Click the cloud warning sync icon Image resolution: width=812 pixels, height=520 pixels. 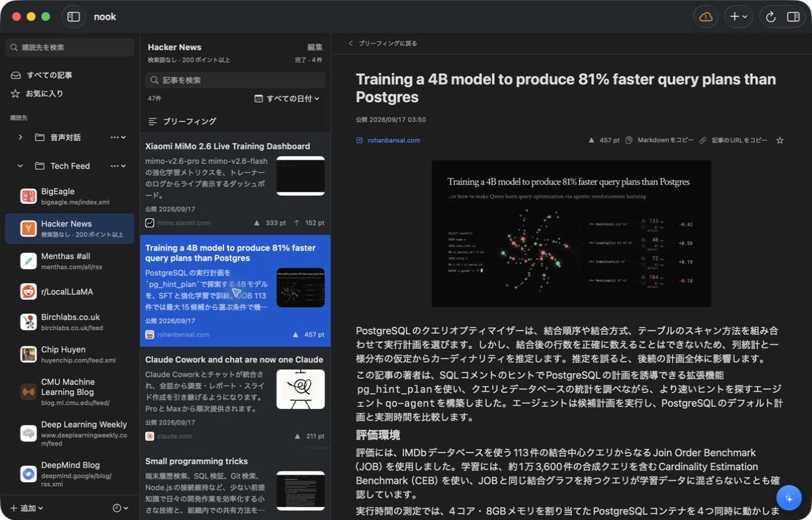pos(705,16)
